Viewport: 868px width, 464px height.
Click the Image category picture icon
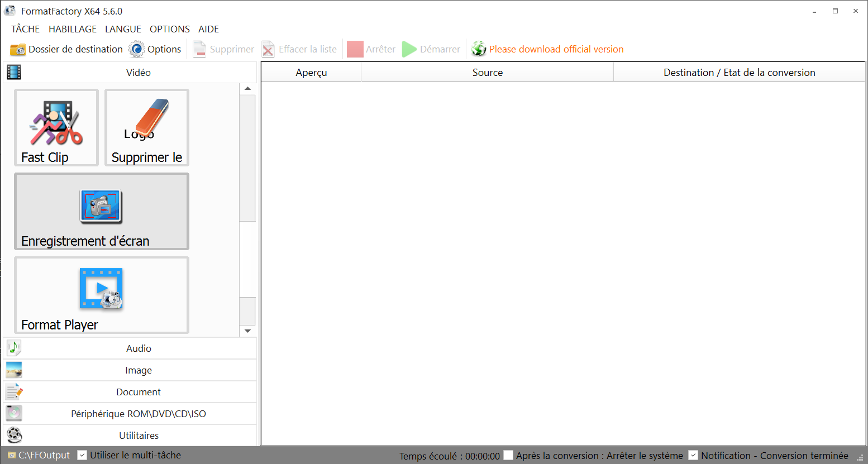(x=14, y=370)
